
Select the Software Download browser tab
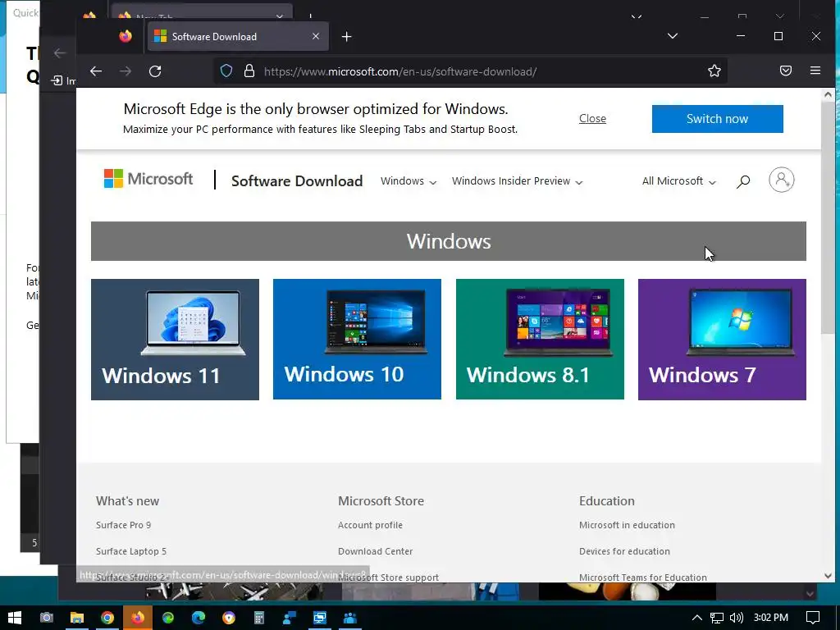(x=239, y=36)
